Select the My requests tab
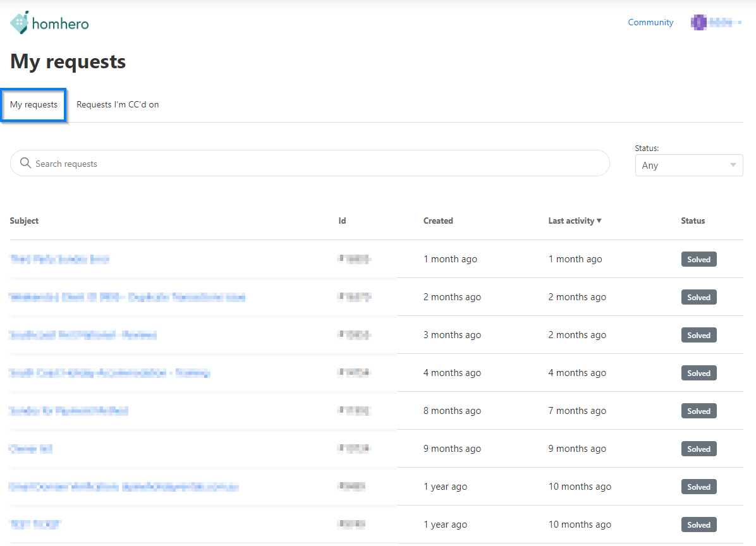 (34, 105)
